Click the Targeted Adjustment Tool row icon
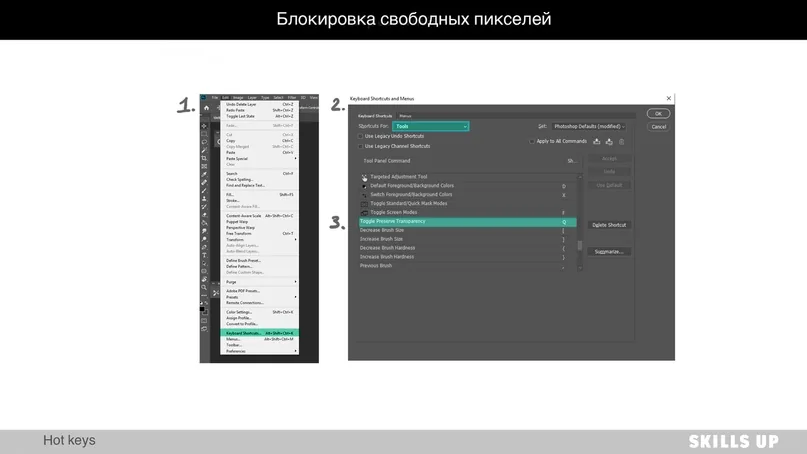Image resolution: width=807 pixels, height=454 pixels. (364, 177)
